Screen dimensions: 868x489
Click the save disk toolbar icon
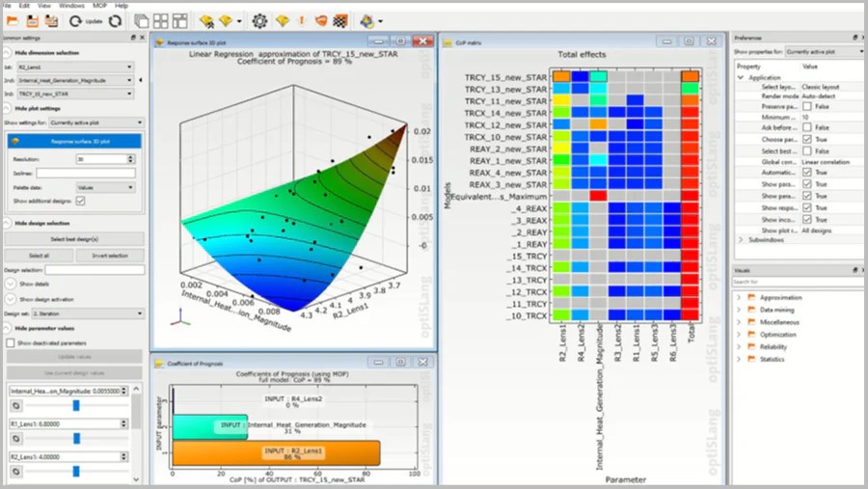pos(32,20)
